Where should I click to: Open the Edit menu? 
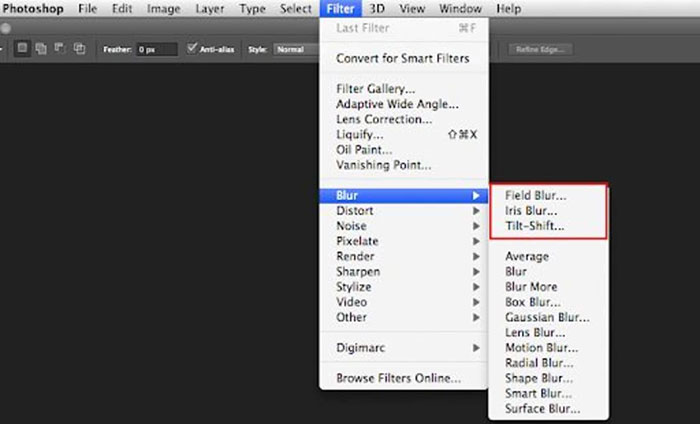point(122,8)
